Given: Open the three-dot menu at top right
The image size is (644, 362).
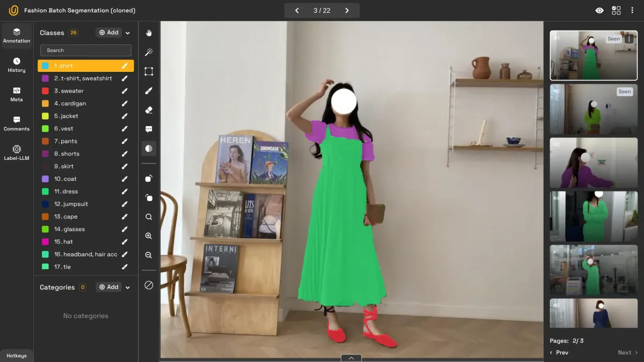Looking at the screenshot, I should pyautogui.click(x=632, y=10).
